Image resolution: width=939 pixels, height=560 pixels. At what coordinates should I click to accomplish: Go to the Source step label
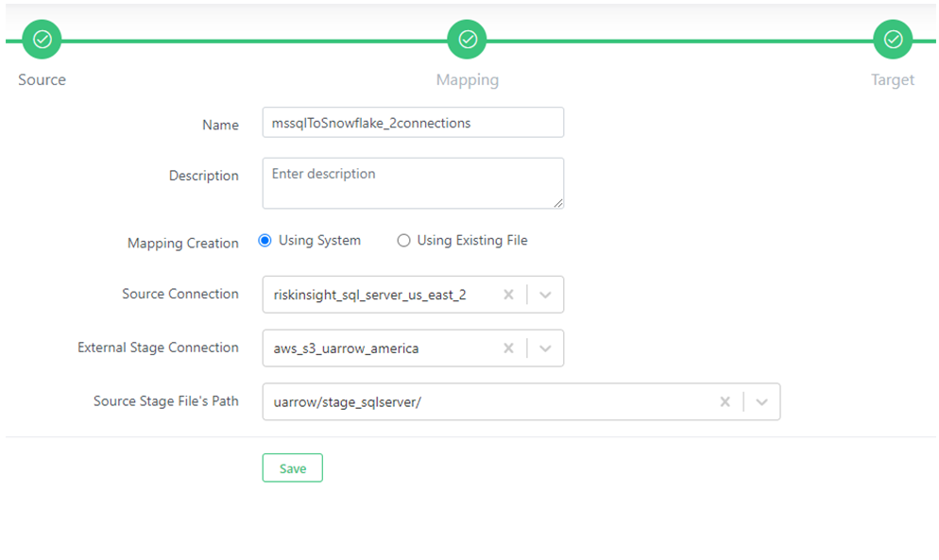tap(42, 79)
